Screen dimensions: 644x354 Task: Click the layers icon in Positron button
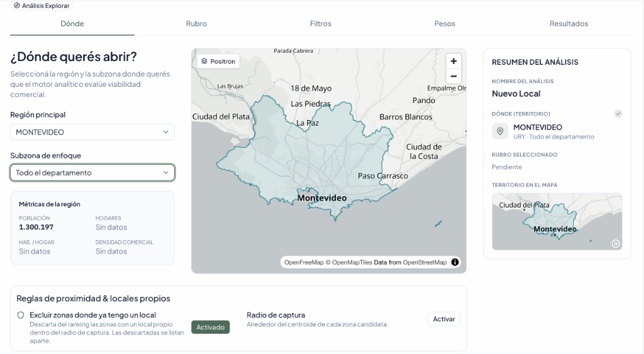tap(204, 61)
